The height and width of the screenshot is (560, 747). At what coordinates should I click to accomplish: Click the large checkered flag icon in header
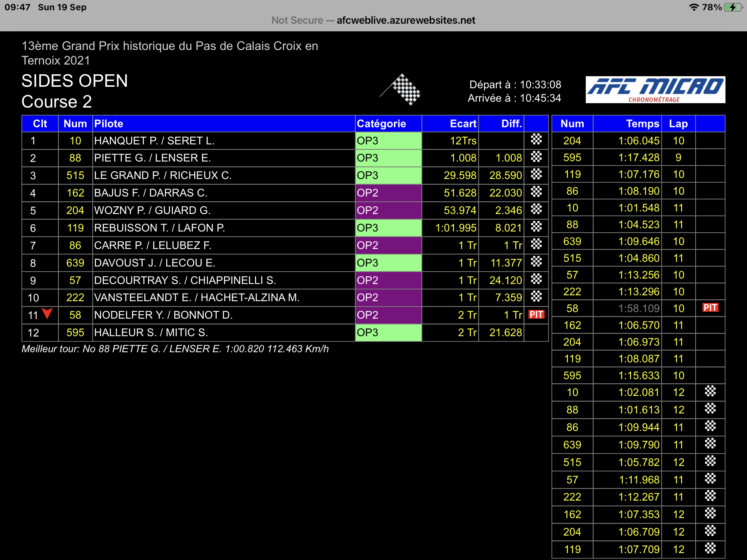click(400, 89)
